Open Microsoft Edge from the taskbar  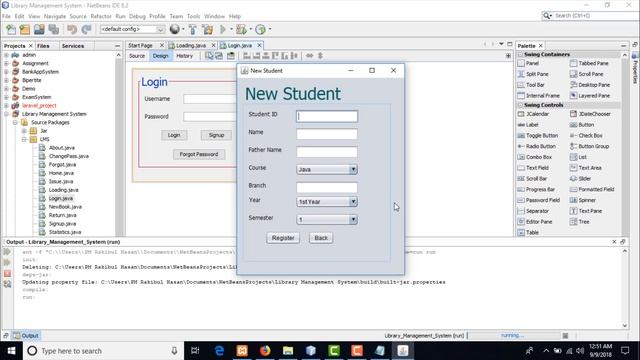pos(219,351)
